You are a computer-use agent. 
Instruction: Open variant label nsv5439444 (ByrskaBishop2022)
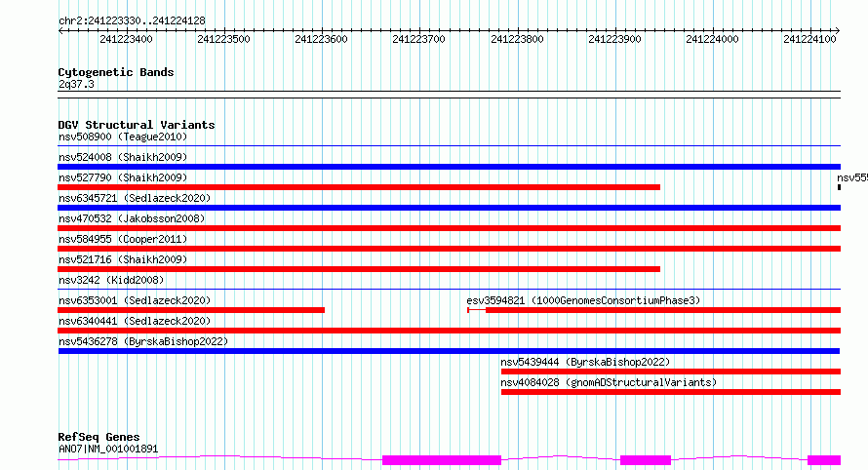coord(586,362)
